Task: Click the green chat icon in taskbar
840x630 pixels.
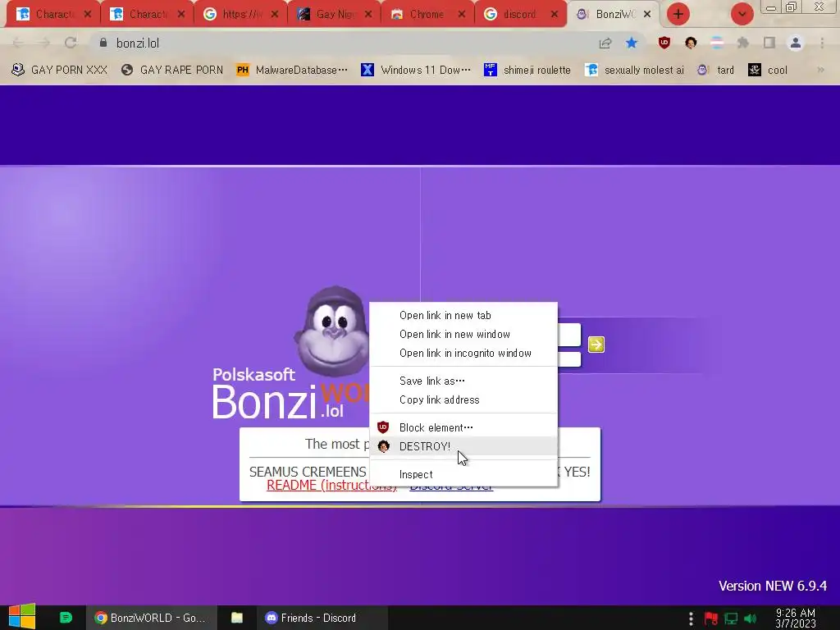Action: tap(66, 618)
